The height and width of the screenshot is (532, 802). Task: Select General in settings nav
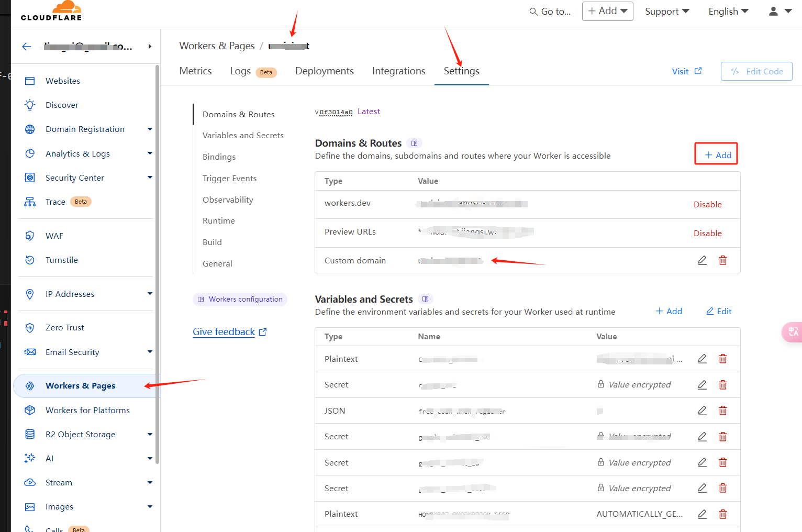217,263
